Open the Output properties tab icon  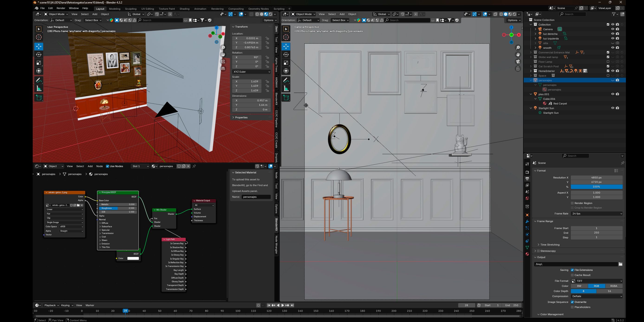pyautogui.click(x=527, y=179)
